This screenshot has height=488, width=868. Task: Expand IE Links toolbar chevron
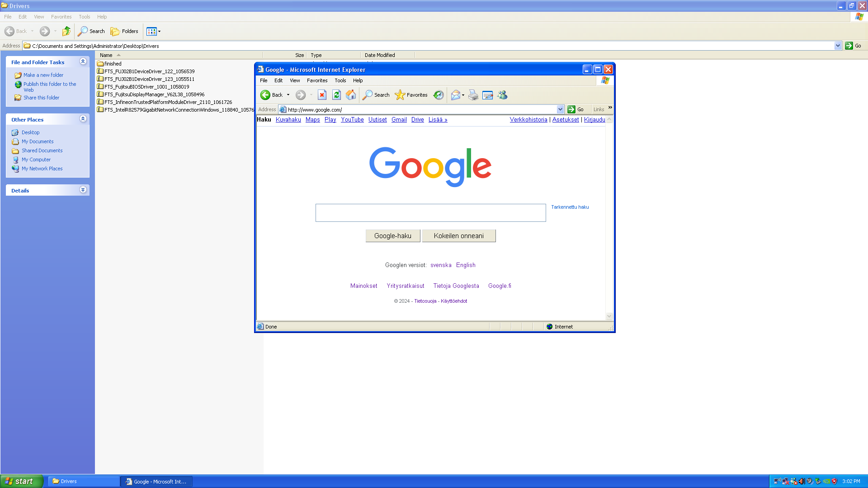tap(610, 108)
